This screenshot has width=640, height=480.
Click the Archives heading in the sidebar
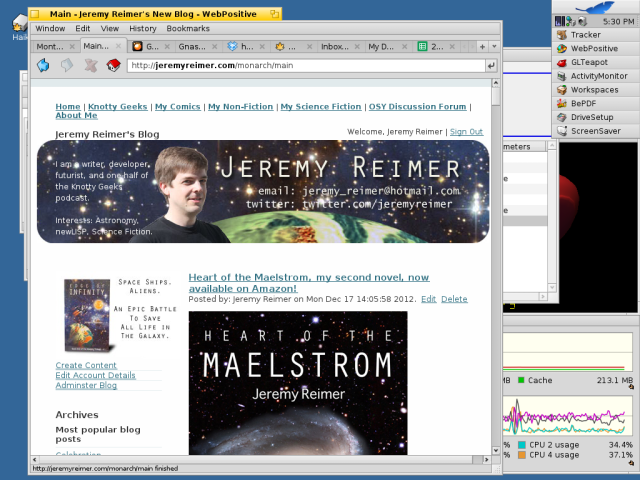77,415
